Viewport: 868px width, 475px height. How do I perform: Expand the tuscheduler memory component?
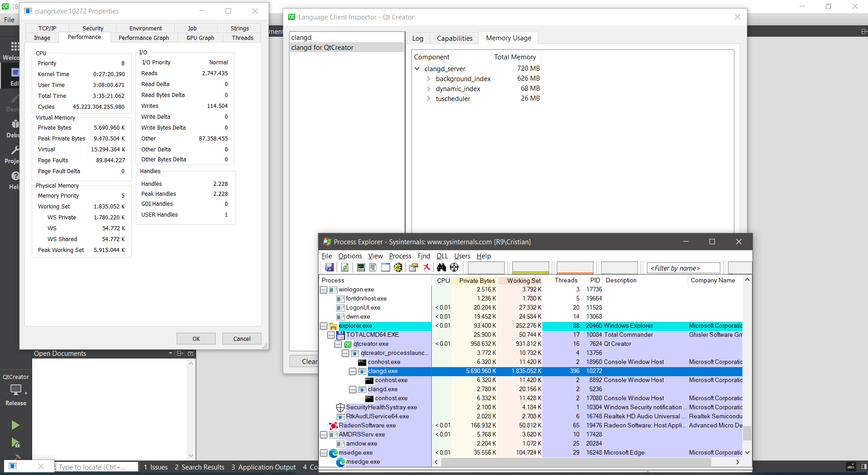coord(429,99)
